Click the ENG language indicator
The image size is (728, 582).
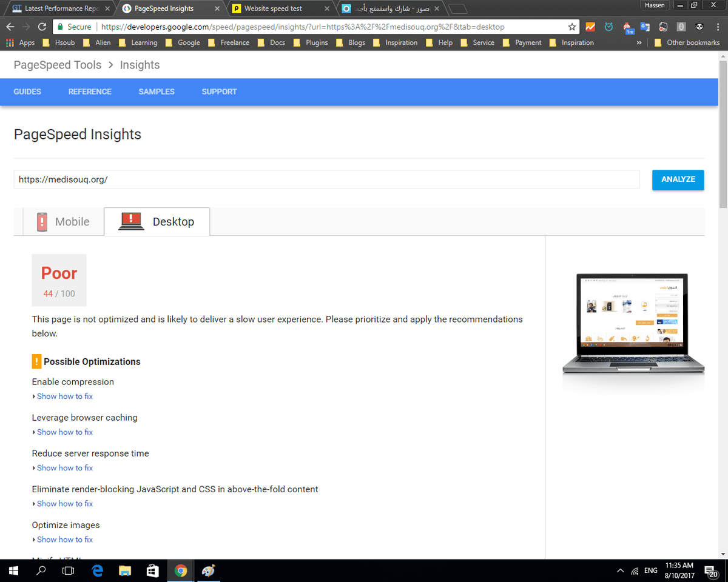(651, 570)
